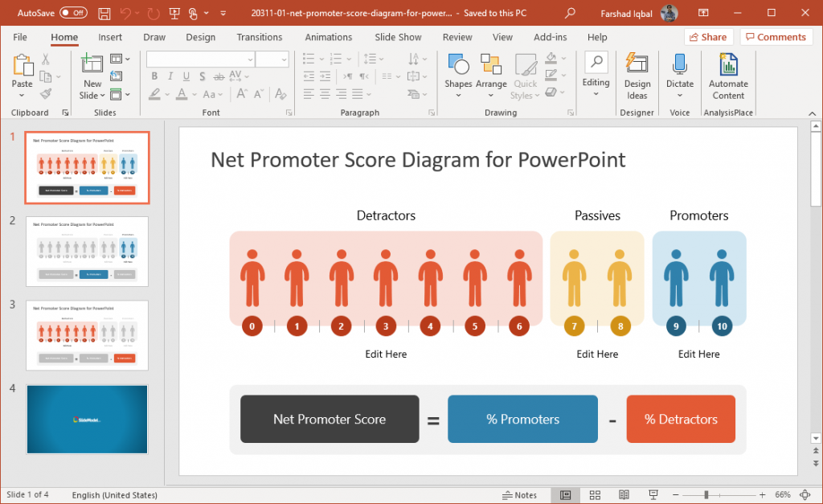Screen dimensions: 823x504
Task: Toggle bold formatting
Action: point(154,76)
